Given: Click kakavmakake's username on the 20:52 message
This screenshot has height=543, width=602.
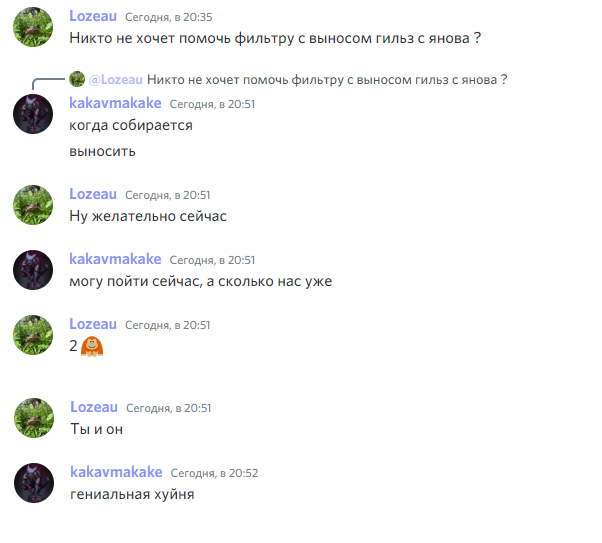Looking at the screenshot, I should (116, 472).
